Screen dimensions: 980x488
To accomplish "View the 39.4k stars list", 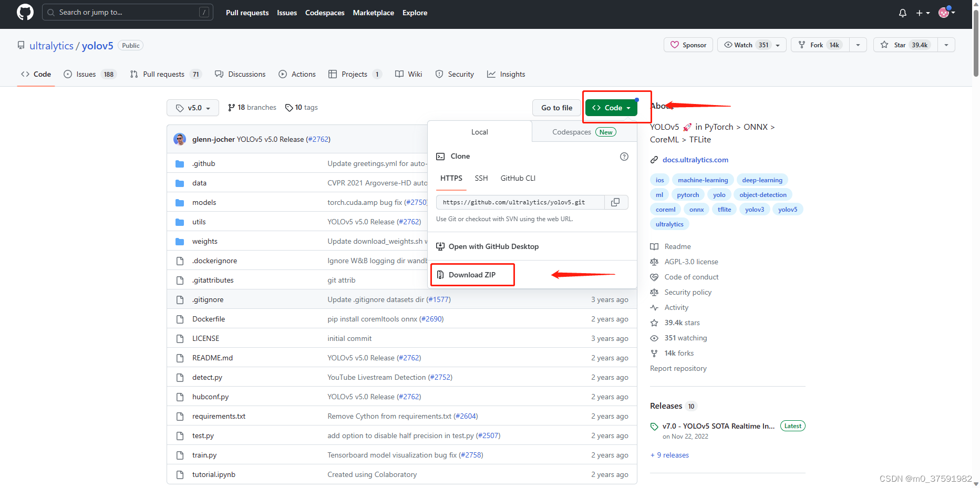I will (675, 323).
